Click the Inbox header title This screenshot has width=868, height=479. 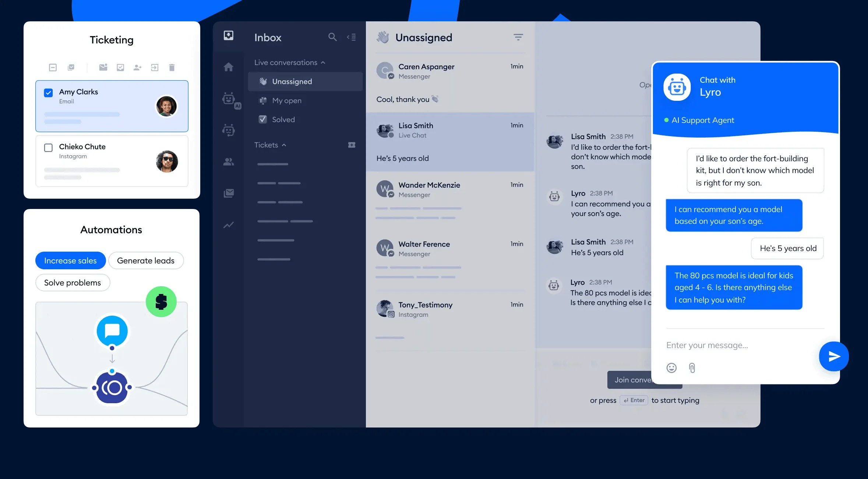click(x=268, y=38)
